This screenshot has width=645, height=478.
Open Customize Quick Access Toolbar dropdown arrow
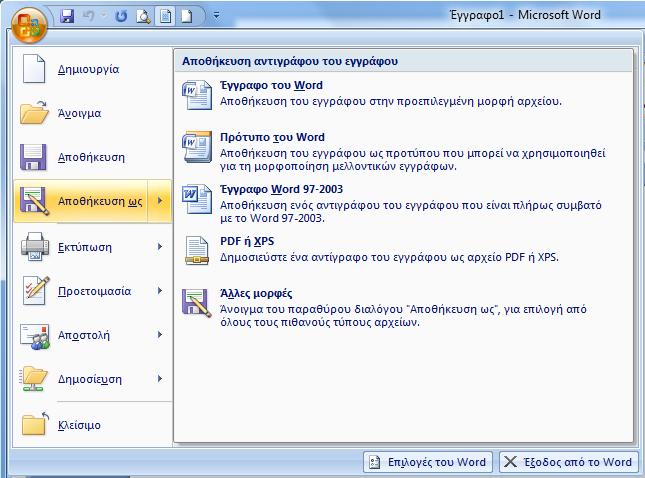[x=216, y=16]
